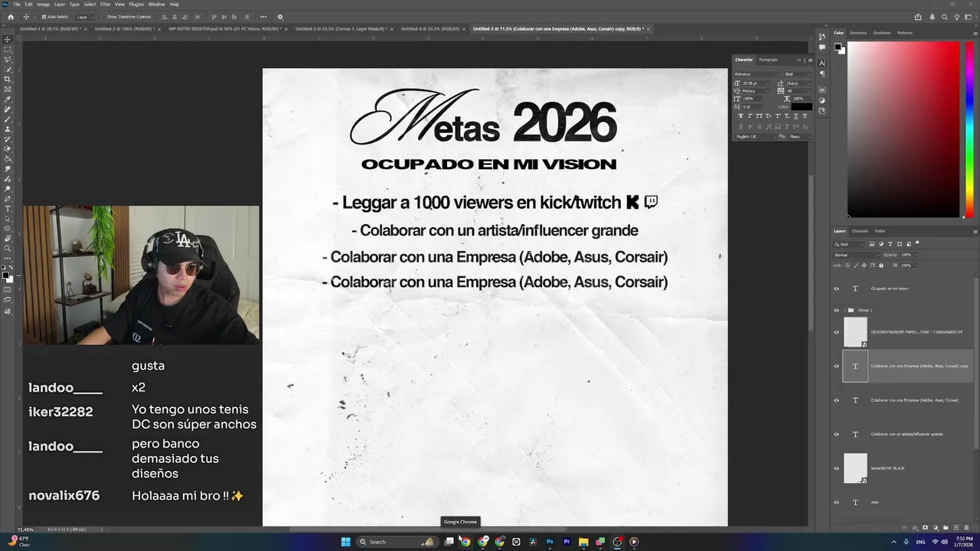The image size is (980, 551).
Task: Hide the Group 1 layer group
Action: click(x=836, y=310)
